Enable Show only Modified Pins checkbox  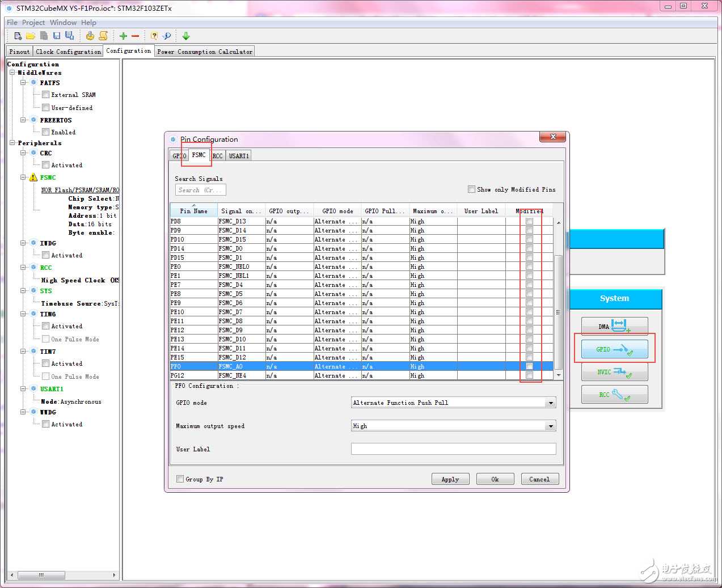coord(471,189)
